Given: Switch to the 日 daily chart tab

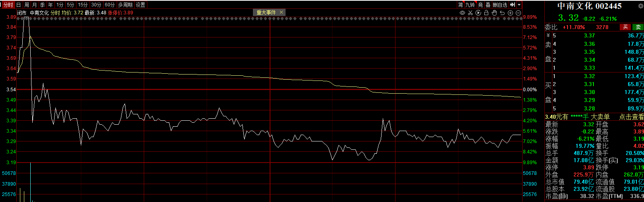Looking at the screenshot, I should 18,5.
